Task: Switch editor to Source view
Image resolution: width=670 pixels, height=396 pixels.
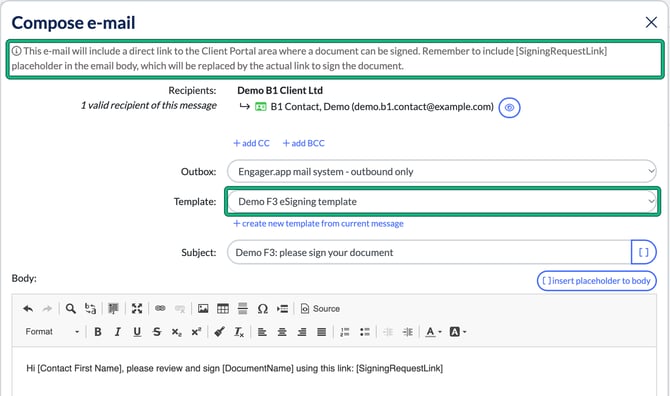Action: 320,308
